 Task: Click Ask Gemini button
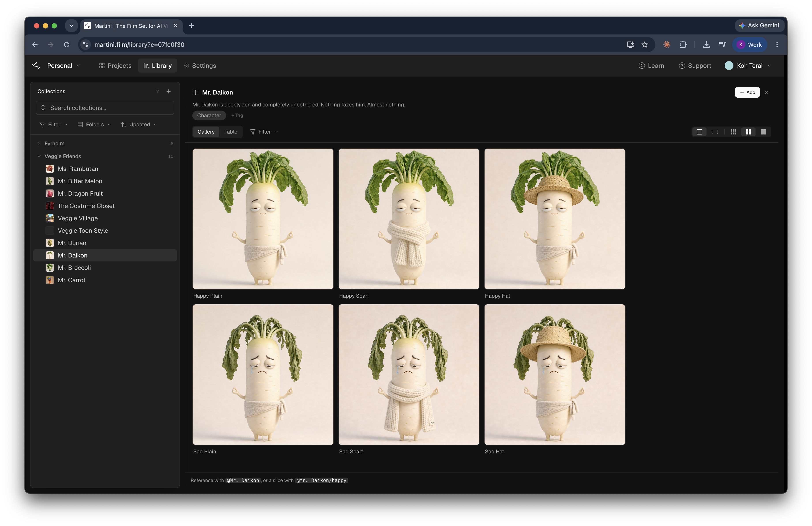(759, 26)
